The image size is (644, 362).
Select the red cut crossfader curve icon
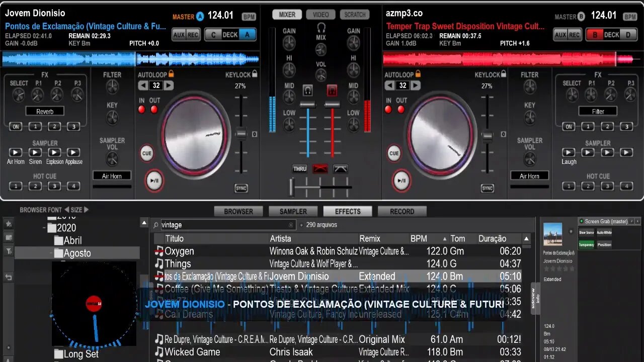pyautogui.click(x=320, y=169)
